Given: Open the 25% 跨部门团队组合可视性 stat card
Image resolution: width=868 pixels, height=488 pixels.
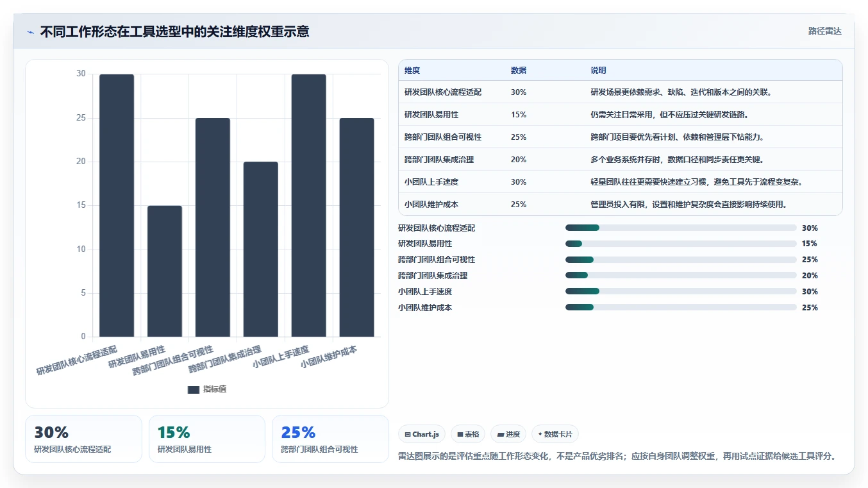Looking at the screenshot, I should tap(330, 439).
